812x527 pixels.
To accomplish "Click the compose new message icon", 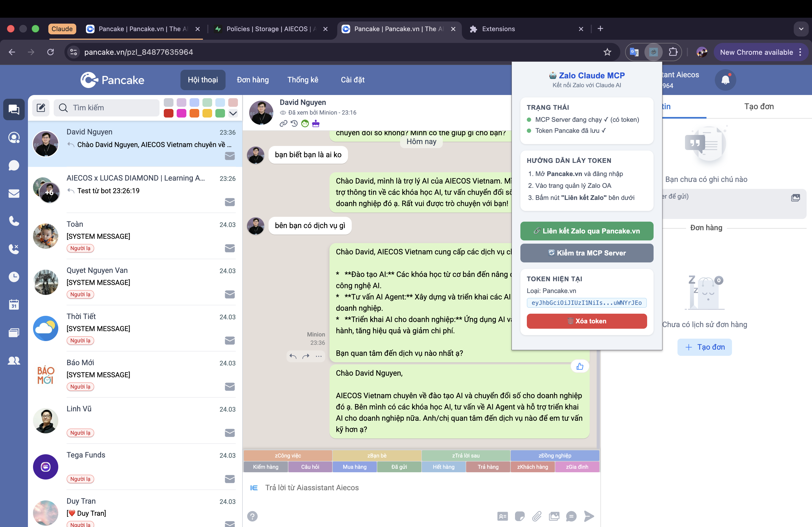I will click(x=41, y=108).
